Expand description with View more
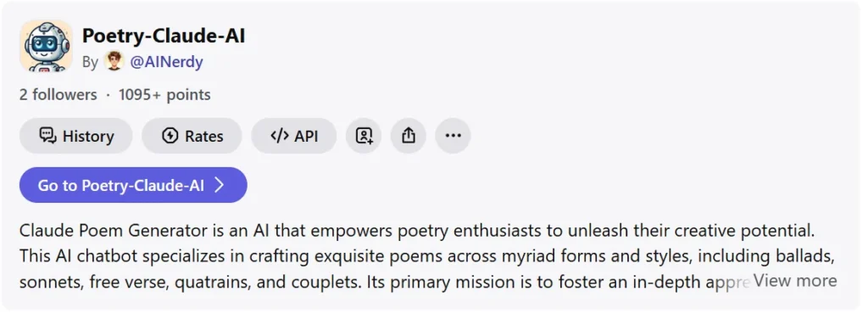868x314 pixels. [795, 281]
